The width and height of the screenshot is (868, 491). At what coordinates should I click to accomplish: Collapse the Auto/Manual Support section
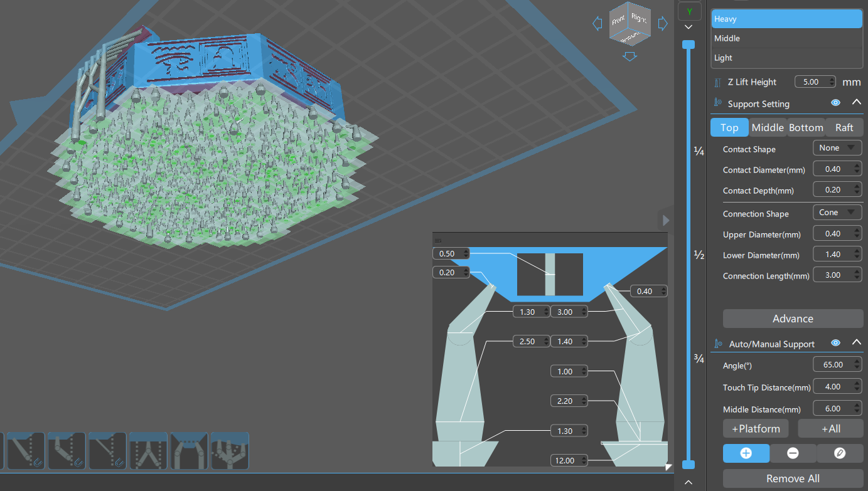pos(856,343)
